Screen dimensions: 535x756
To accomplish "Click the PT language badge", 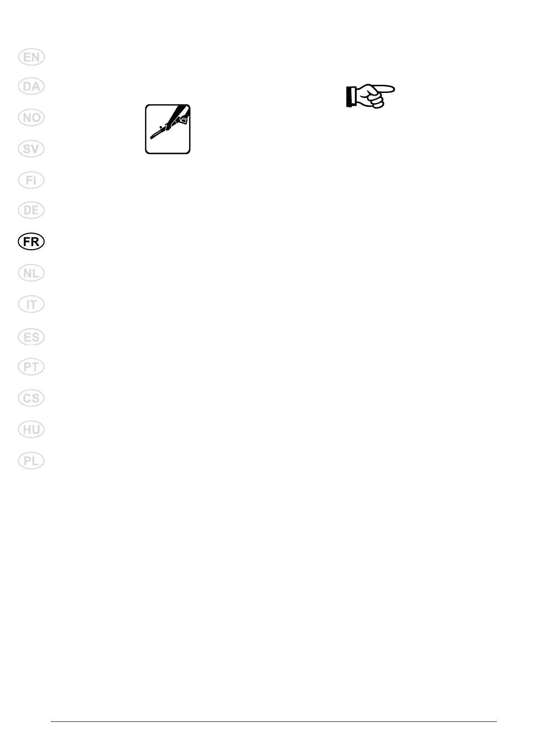I will tap(31, 367).
